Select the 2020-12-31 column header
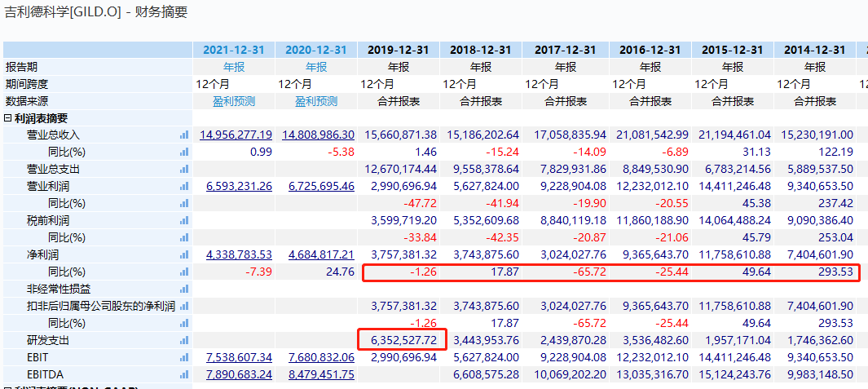 (316, 50)
